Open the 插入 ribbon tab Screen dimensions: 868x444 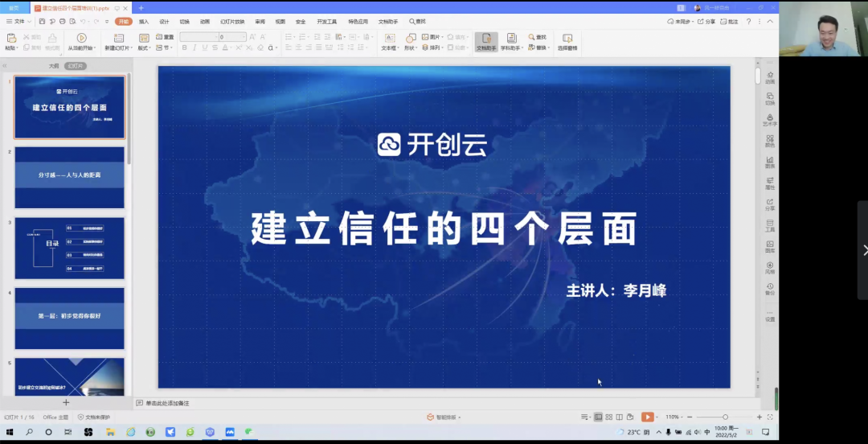(144, 22)
